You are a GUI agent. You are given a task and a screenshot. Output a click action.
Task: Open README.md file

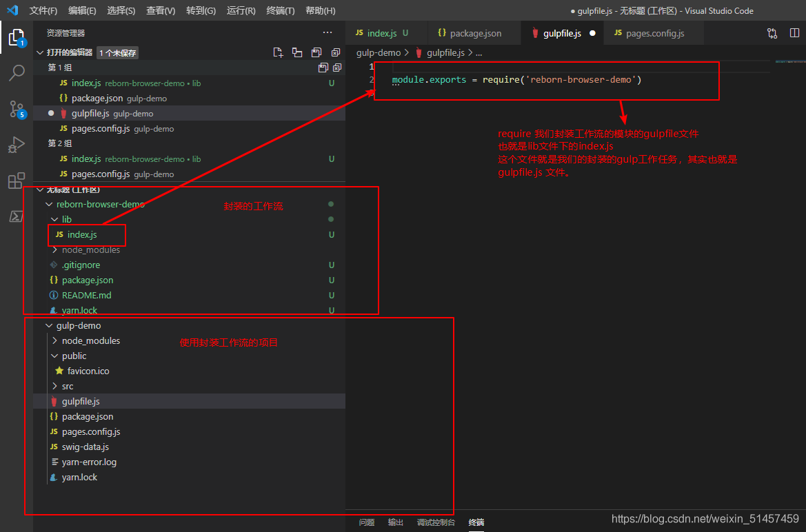click(x=189, y=295)
